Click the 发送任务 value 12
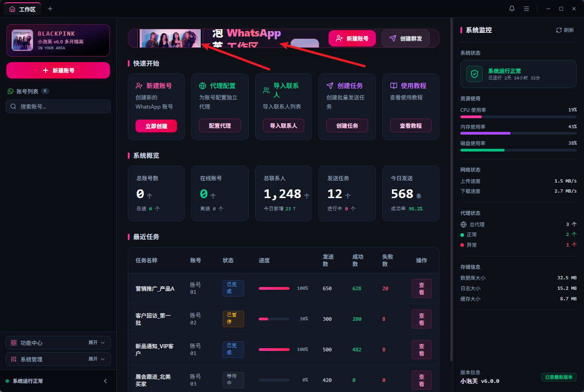The width and height of the screenshot is (584, 392). tap(335, 194)
